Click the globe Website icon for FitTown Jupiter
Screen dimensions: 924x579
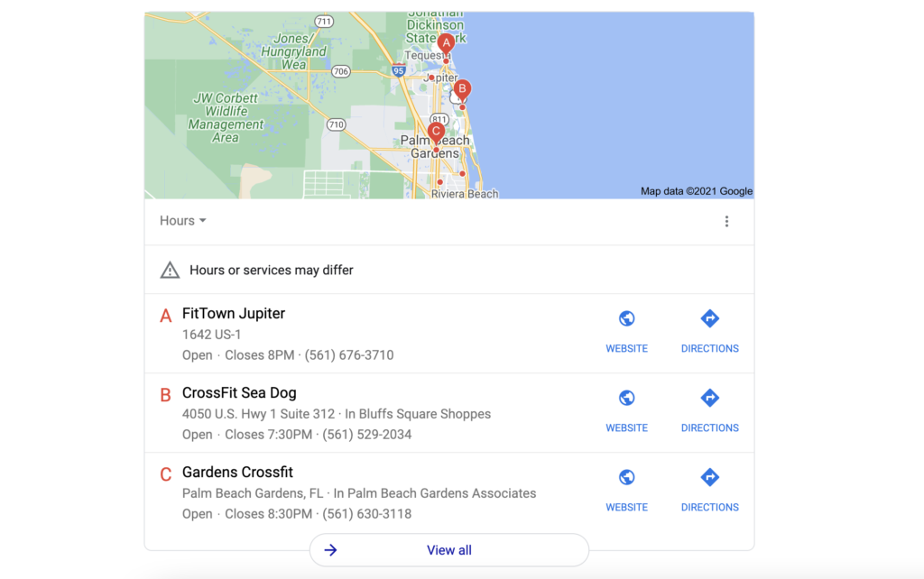(626, 318)
